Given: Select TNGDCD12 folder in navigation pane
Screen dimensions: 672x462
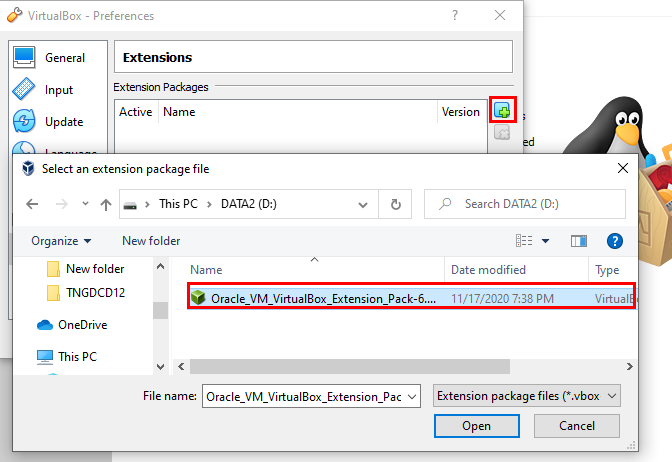Looking at the screenshot, I should tap(96, 293).
